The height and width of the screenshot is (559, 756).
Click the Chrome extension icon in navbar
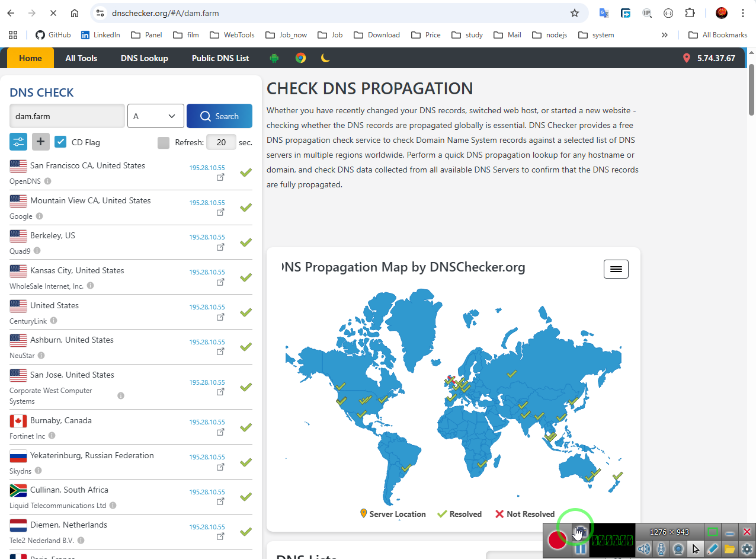(300, 58)
